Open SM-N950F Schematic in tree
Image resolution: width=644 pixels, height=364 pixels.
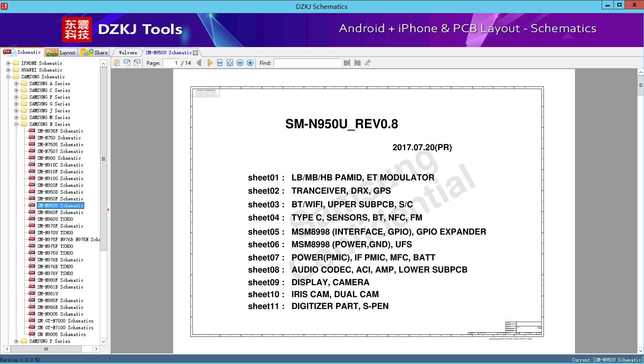pyautogui.click(x=60, y=199)
